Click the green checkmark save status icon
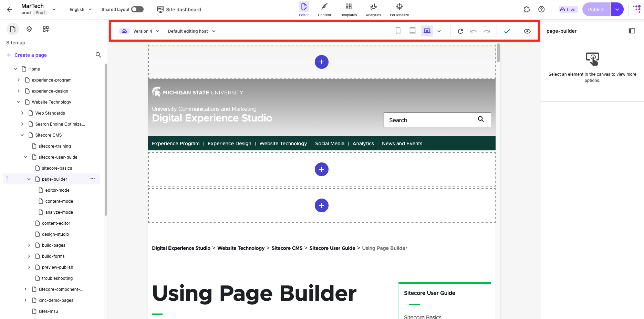 coord(507,31)
